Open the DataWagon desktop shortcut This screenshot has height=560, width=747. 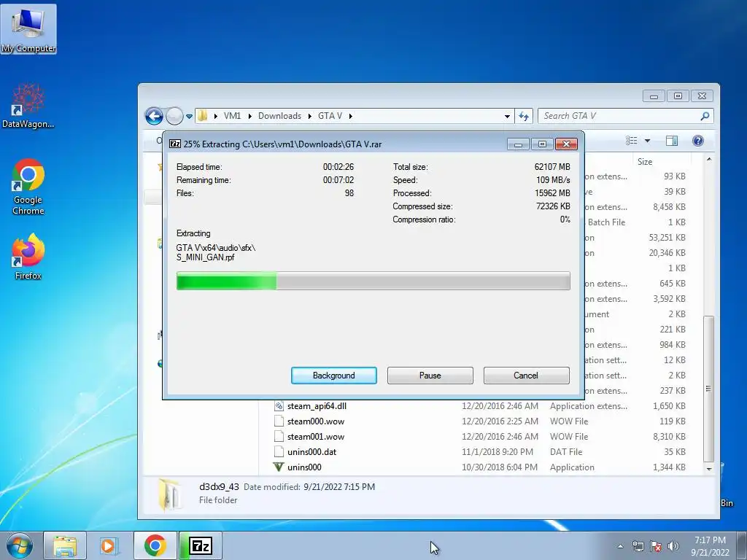pyautogui.click(x=28, y=106)
